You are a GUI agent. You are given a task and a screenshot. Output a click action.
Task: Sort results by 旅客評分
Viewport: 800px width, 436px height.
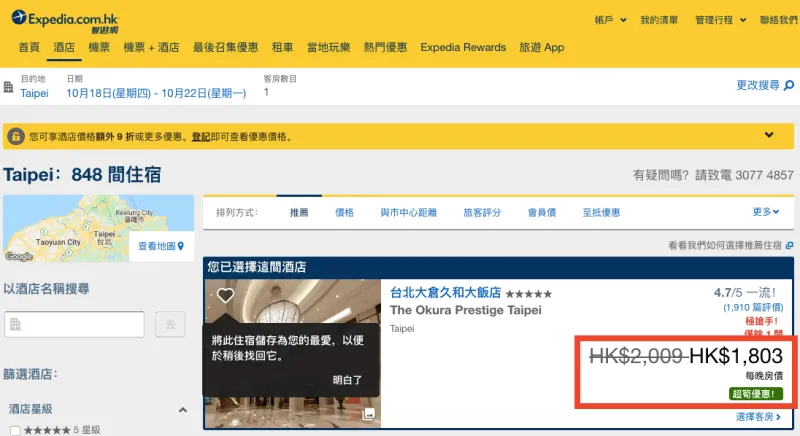pyautogui.click(x=482, y=213)
